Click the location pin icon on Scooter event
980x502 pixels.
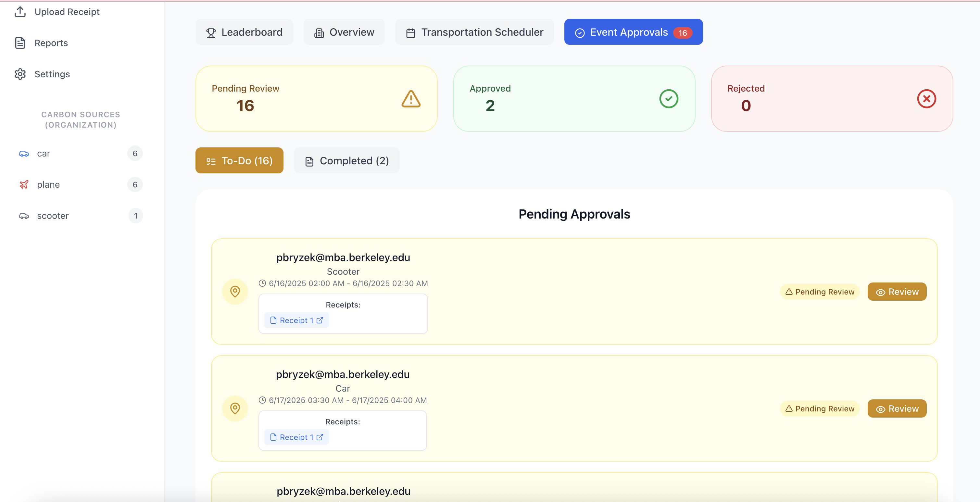tap(235, 292)
